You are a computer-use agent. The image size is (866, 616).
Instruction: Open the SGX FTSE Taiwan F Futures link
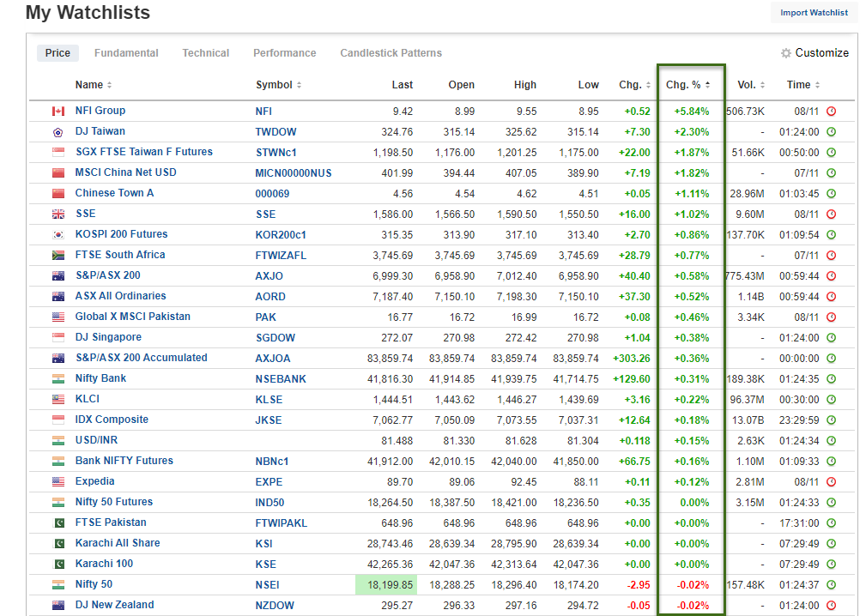click(144, 152)
